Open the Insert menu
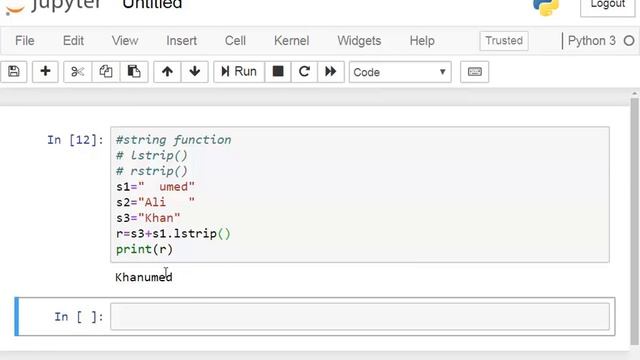 click(181, 41)
